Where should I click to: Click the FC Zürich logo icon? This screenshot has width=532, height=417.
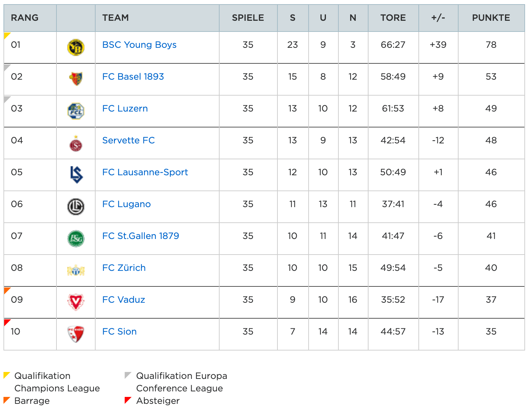[x=76, y=270]
